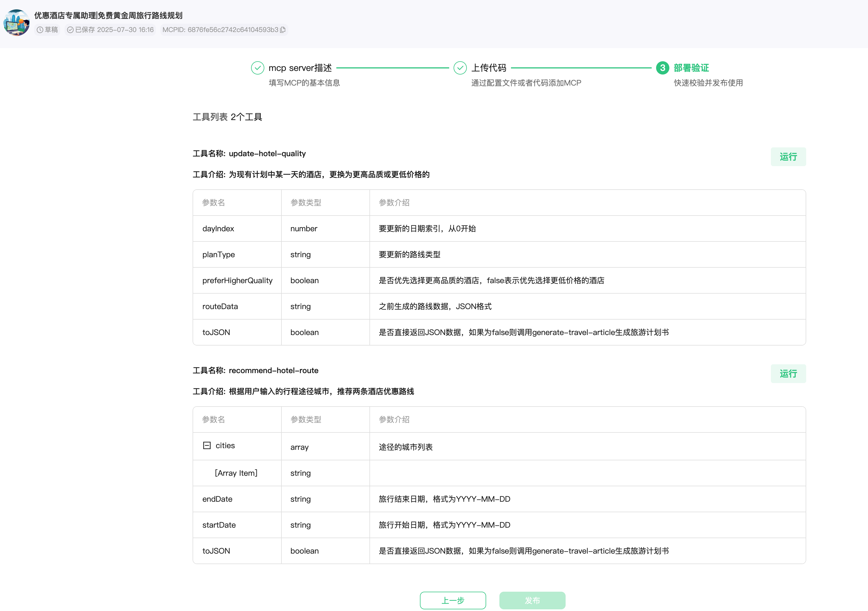The image size is (868, 611).
Task: Click the routeData parameter name cell
Action: 220,306
